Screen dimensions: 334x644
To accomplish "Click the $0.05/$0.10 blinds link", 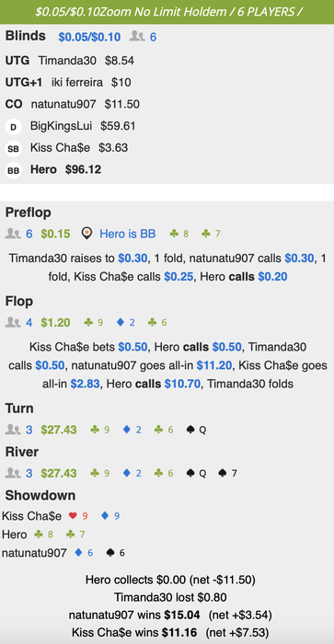I will (89, 38).
